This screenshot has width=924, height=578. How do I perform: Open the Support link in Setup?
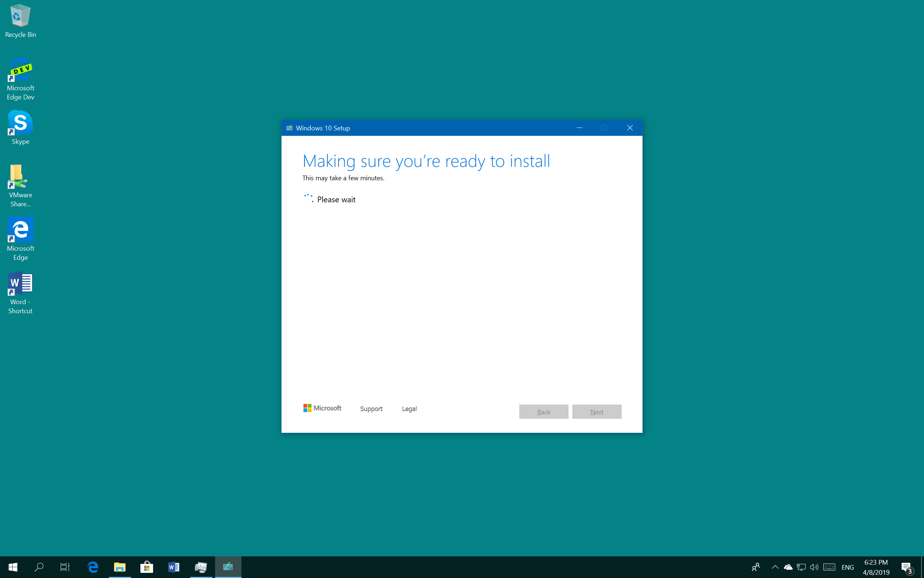(371, 409)
